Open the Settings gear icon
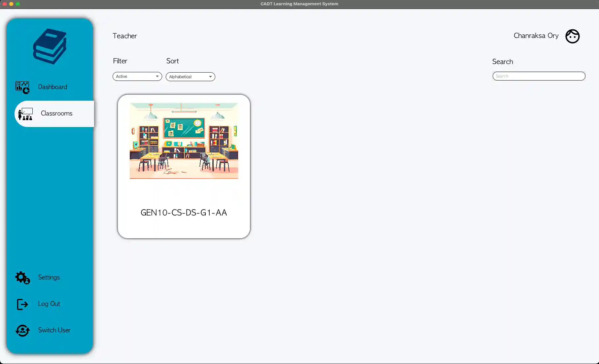 tap(22, 278)
